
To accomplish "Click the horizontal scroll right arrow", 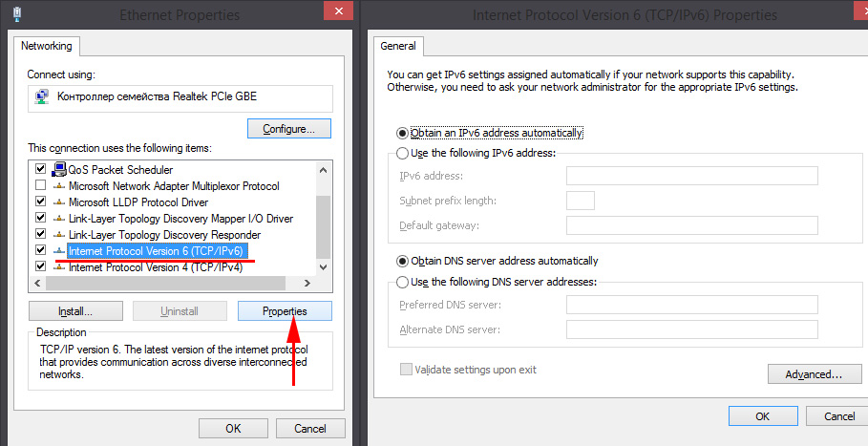I will 307,283.
